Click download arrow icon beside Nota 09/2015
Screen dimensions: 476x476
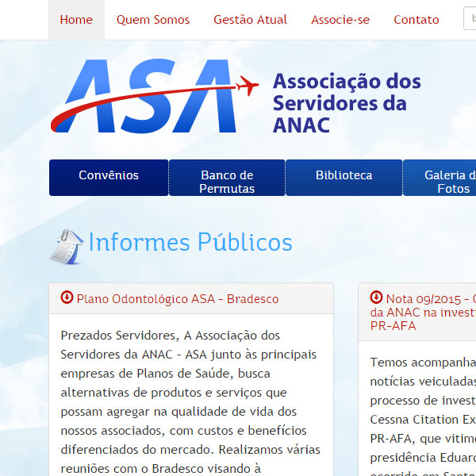[x=376, y=297]
